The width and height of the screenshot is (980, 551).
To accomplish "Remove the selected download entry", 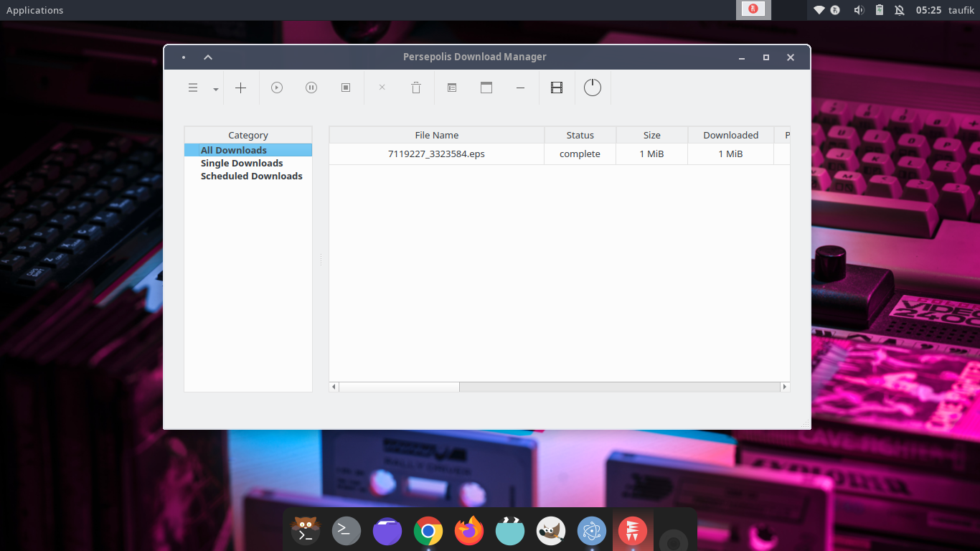I will coord(382,88).
